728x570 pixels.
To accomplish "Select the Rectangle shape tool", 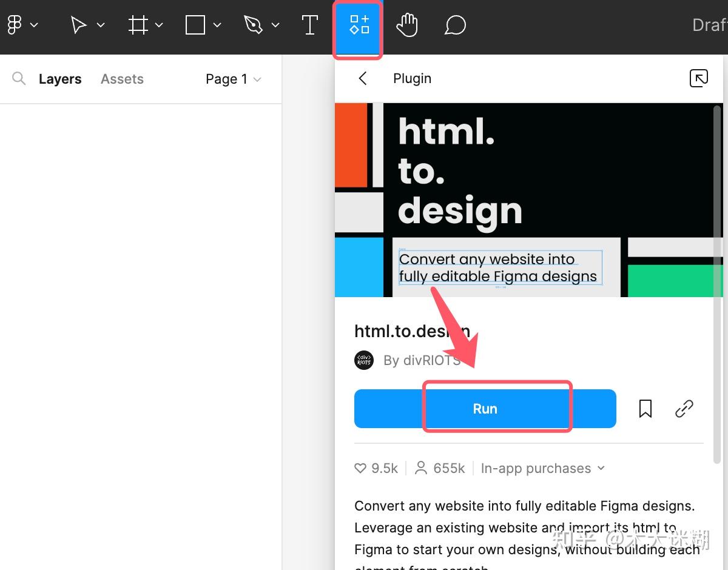I will 195,25.
